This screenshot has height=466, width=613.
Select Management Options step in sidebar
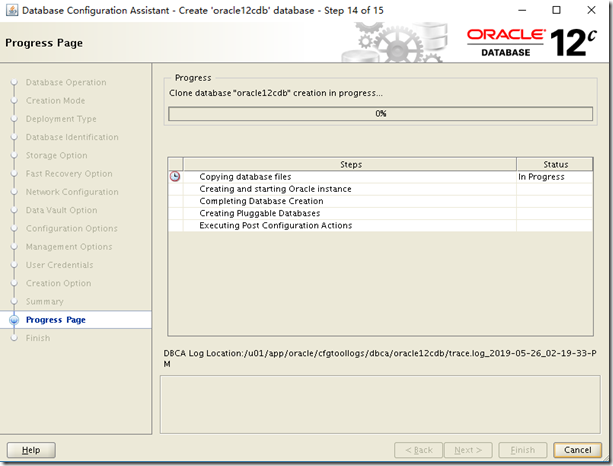[69, 247]
